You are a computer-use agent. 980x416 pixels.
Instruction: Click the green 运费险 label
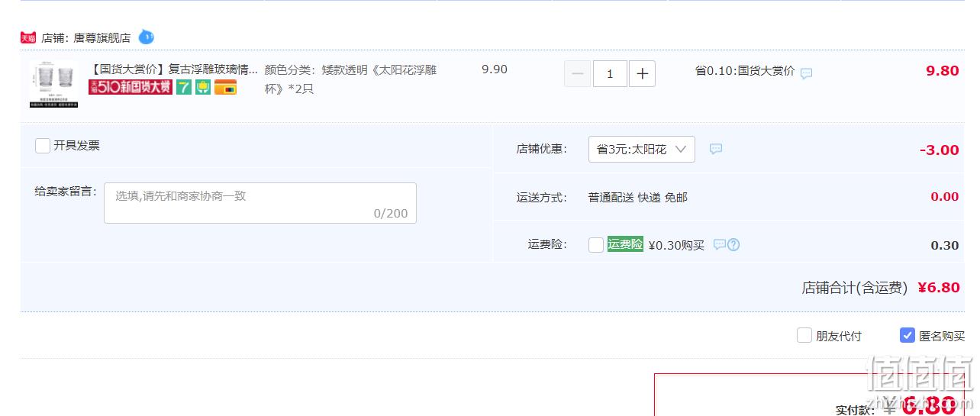point(625,244)
